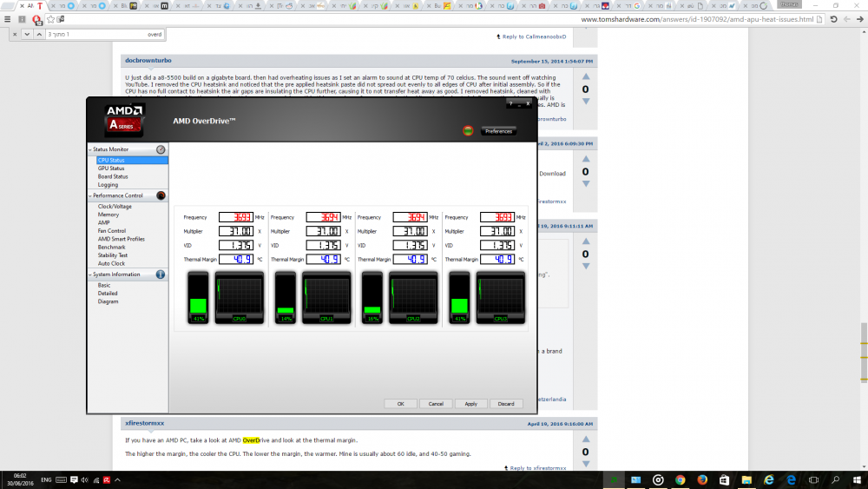Viewport: 868px width, 489px height.
Task: Reload the page with the refresh icon
Action: (833, 19)
